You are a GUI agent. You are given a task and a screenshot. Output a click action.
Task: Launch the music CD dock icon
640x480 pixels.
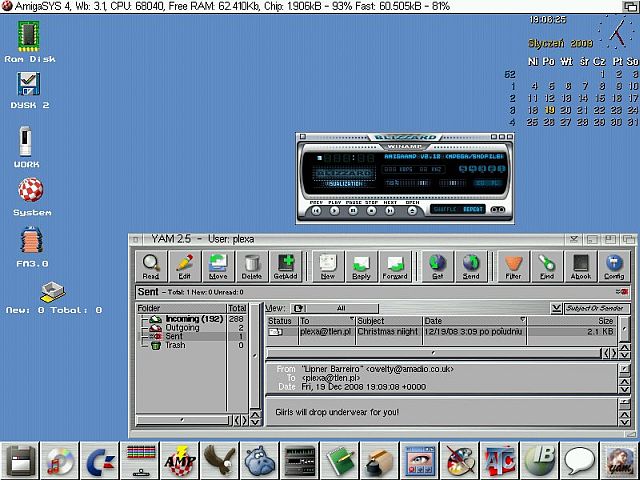pos(60,462)
